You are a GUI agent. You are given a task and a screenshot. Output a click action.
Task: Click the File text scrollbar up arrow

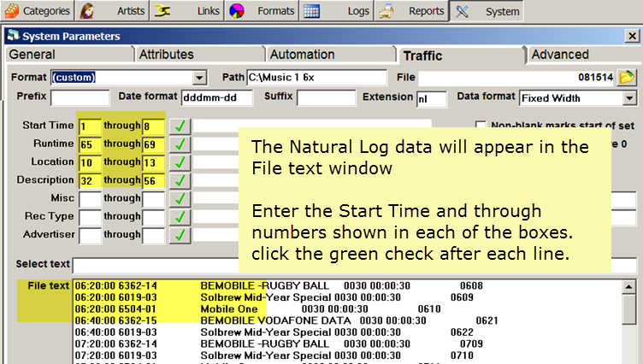click(628, 287)
